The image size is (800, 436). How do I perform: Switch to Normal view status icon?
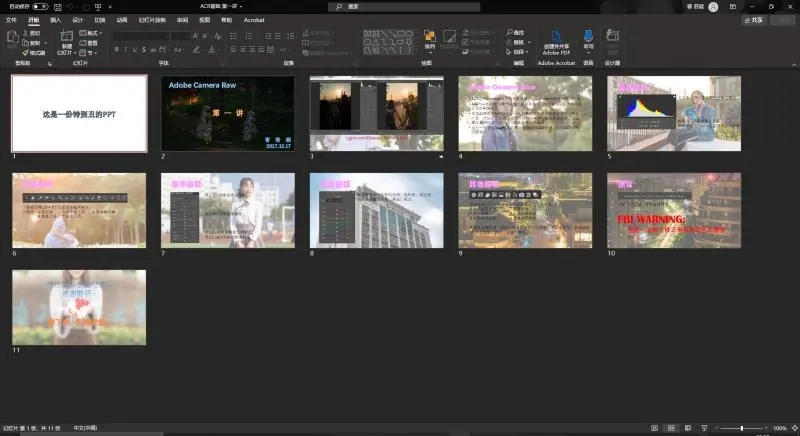pyautogui.click(x=655, y=428)
